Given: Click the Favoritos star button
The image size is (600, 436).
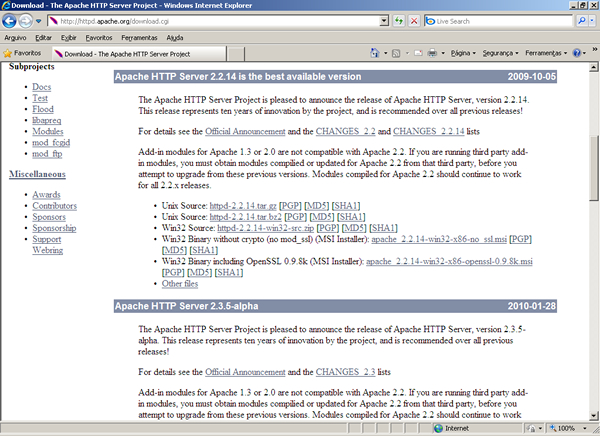Looking at the screenshot, I should point(22,53).
